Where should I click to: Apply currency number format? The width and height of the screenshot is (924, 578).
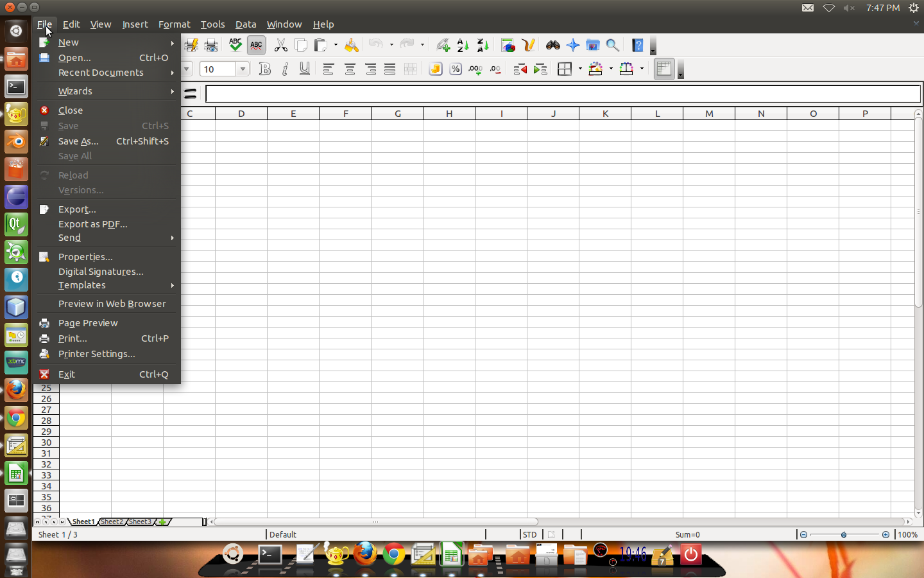pos(435,69)
